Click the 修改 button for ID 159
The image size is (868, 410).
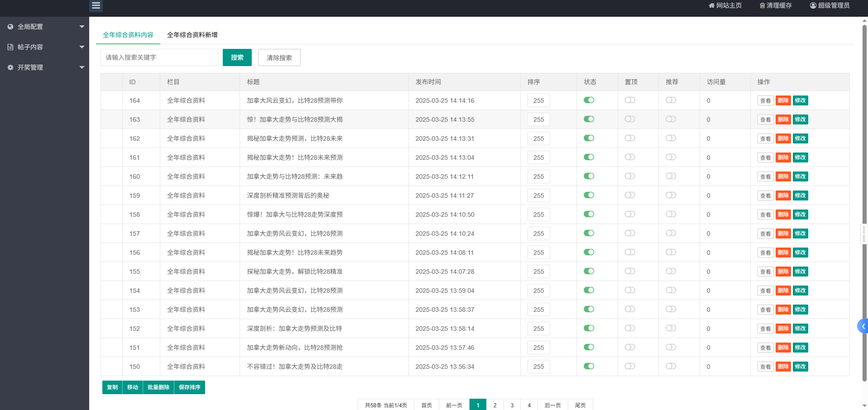coord(800,195)
